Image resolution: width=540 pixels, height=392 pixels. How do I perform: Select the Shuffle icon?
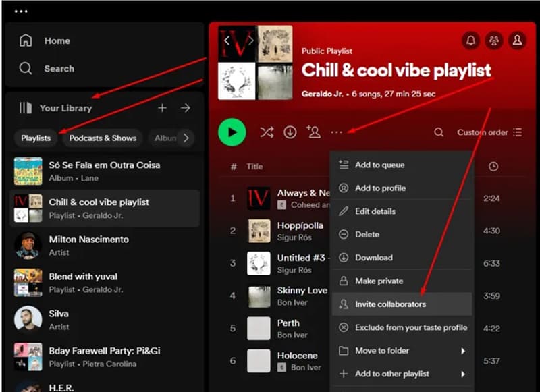tap(266, 132)
